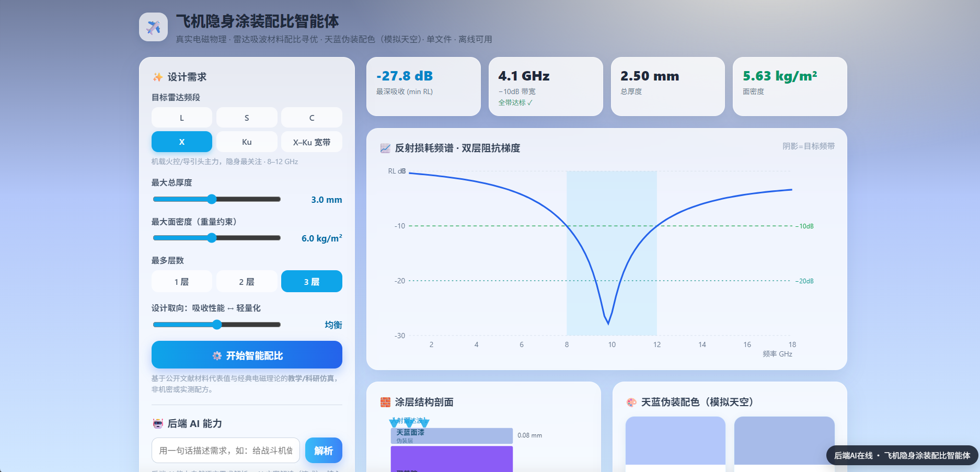The width and height of the screenshot is (980, 472).
Task: Click the 解析 parse button
Action: tap(324, 450)
